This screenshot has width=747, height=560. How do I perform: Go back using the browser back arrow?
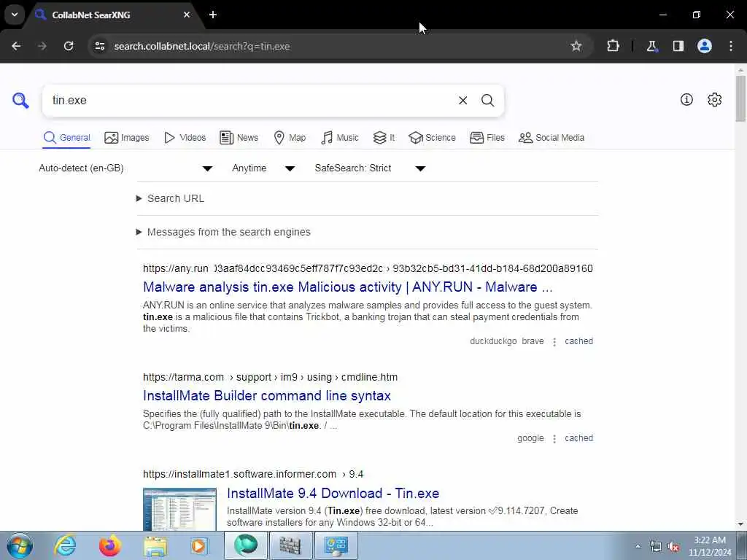click(16, 46)
